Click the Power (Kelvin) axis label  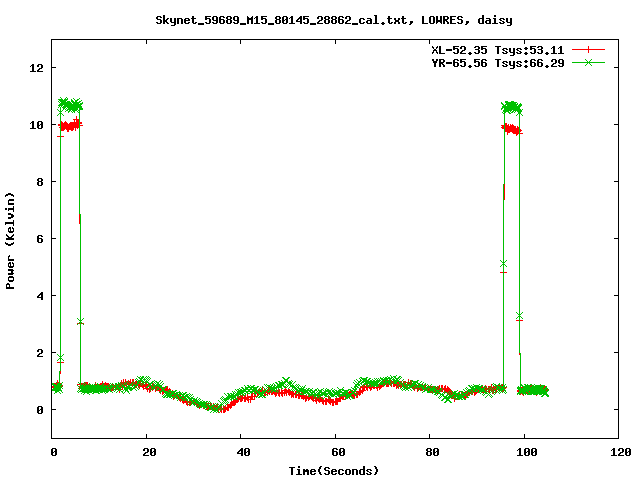[10, 241]
